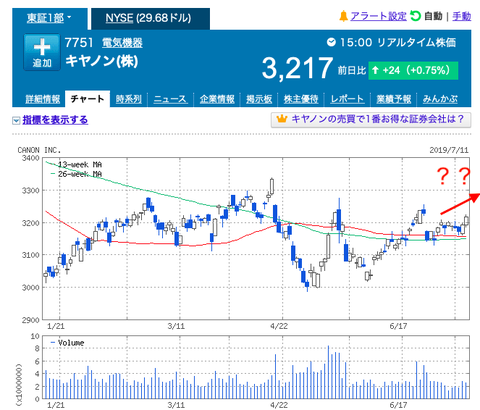The width and height of the screenshot is (480, 410).
Task: Add Canon stock with the plus 追加 button
Action: click(x=42, y=52)
